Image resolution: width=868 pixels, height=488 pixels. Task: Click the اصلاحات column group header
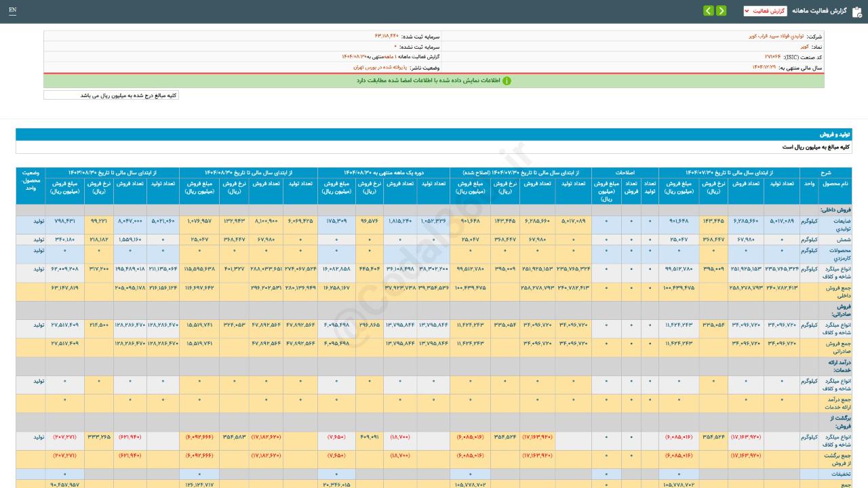point(624,172)
